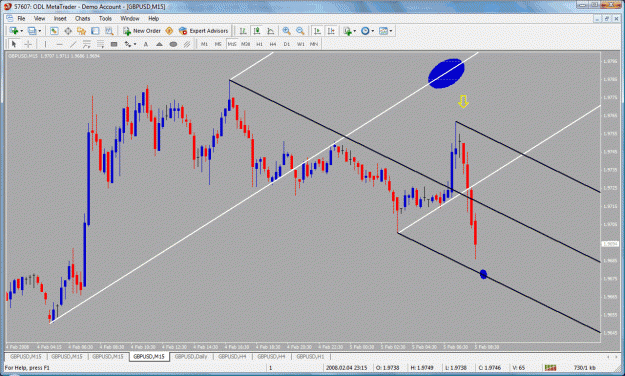
Task: Open the Help menu
Action: [x=153, y=18]
